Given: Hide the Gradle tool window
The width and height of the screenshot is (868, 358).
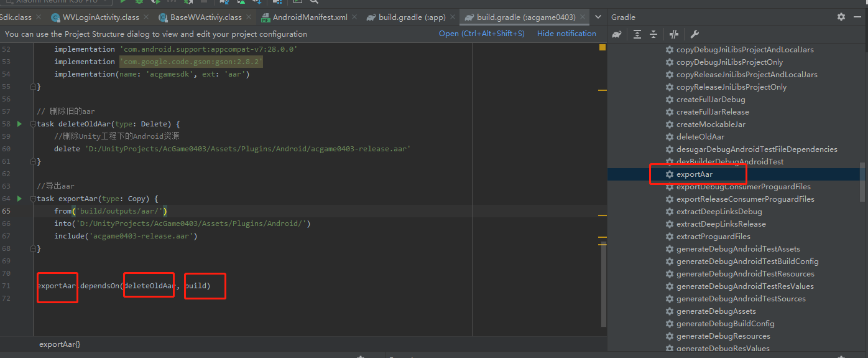Looking at the screenshot, I should [858, 17].
